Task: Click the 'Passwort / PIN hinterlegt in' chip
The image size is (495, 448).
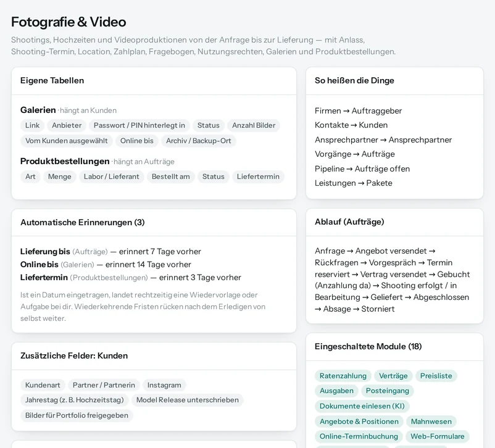Action: 139,125
